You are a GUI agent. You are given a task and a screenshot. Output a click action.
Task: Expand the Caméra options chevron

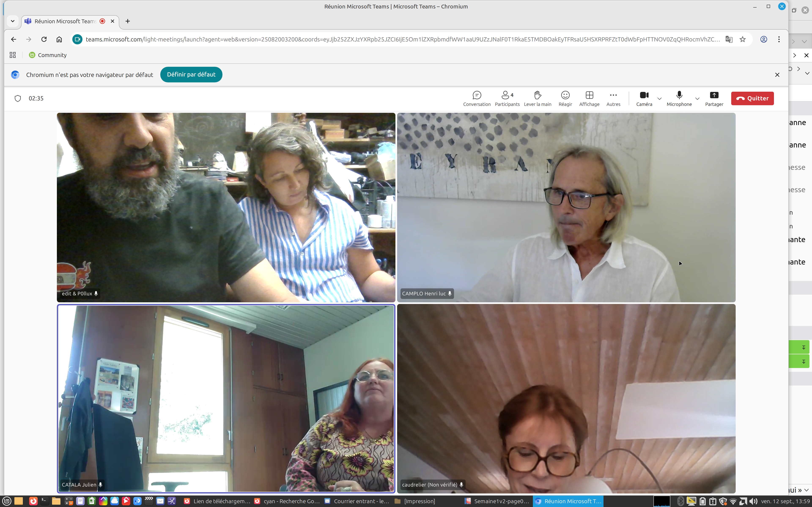coord(659,99)
